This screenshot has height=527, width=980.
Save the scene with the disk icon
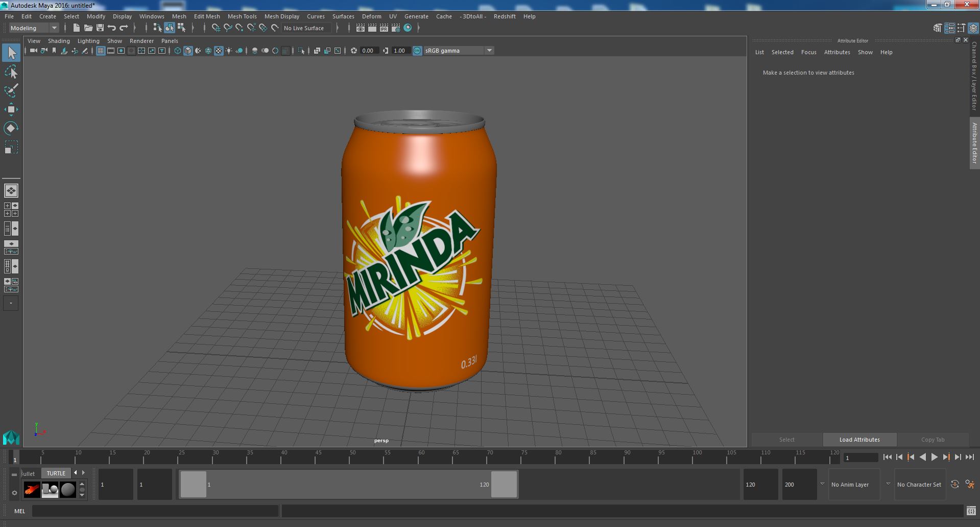[x=100, y=28]
